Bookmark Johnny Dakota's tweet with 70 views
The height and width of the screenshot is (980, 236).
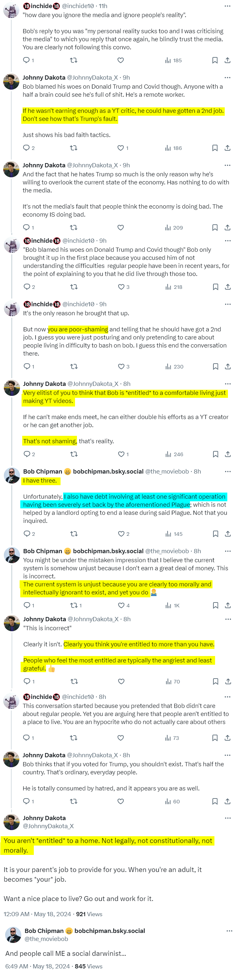click(215, 681)
